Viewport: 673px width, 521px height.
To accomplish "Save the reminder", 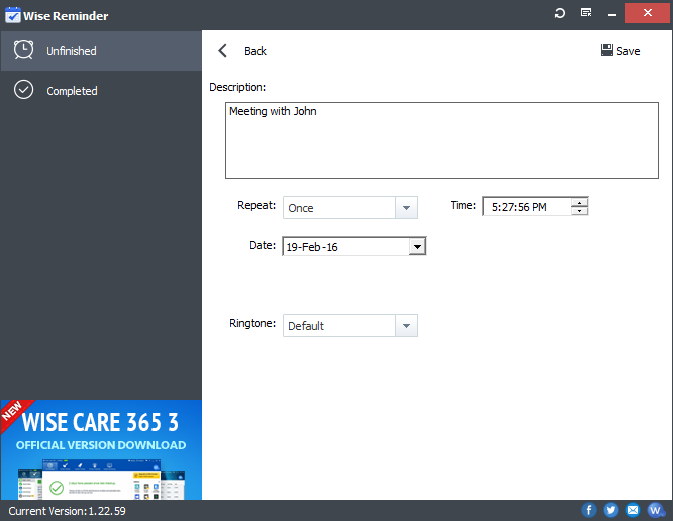I will pos(620,51).
